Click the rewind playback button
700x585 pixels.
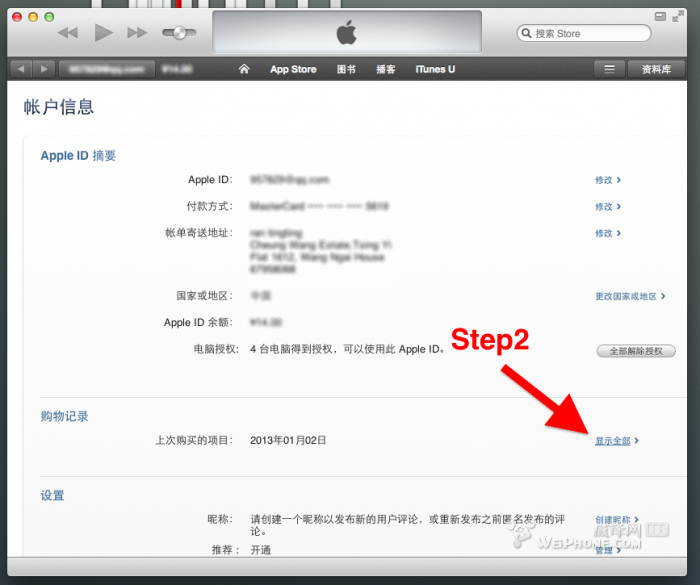68,33
